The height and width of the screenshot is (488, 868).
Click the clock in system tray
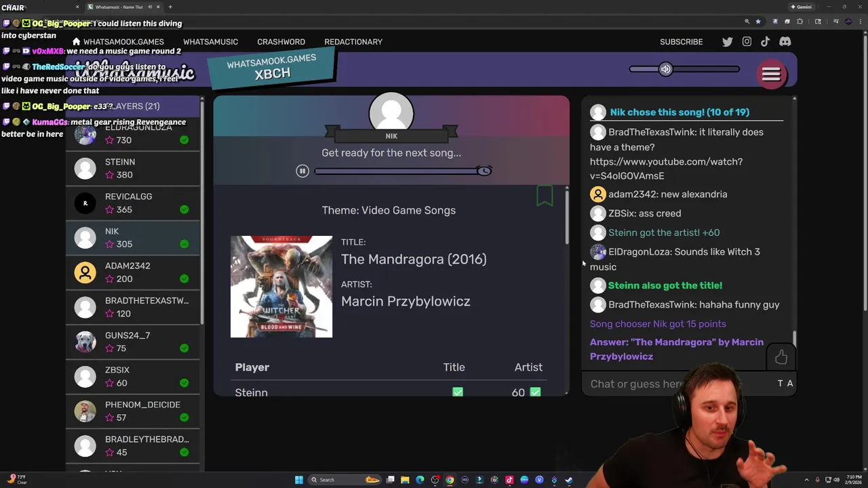pyautogui.click(x=852, y=480)
